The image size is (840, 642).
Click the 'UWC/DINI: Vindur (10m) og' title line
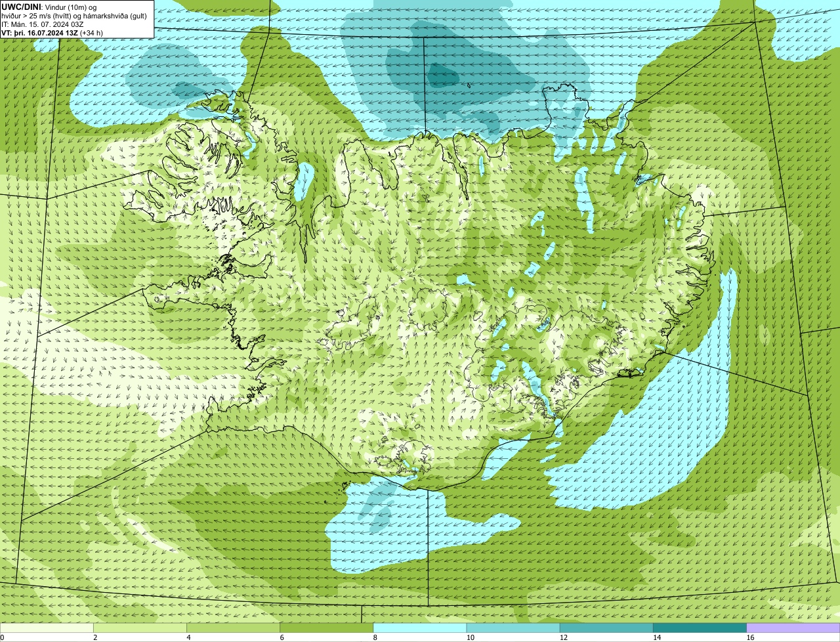click(49, 7)
